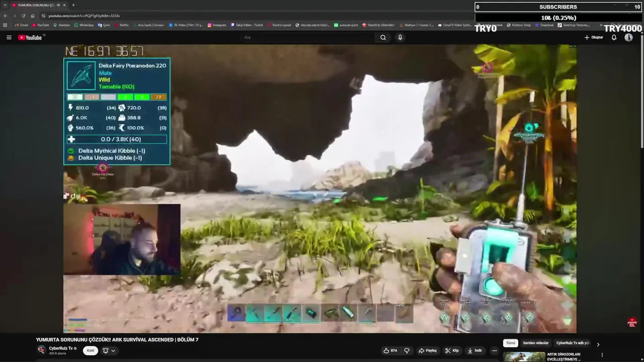
Task: Toggle the subscription notification bell
Action: click(x=106, y=350)
